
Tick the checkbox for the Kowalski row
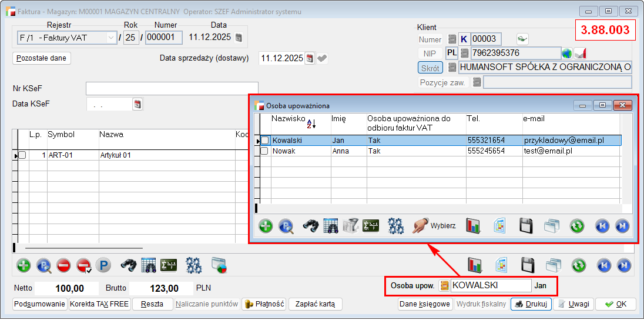(265, 141)
